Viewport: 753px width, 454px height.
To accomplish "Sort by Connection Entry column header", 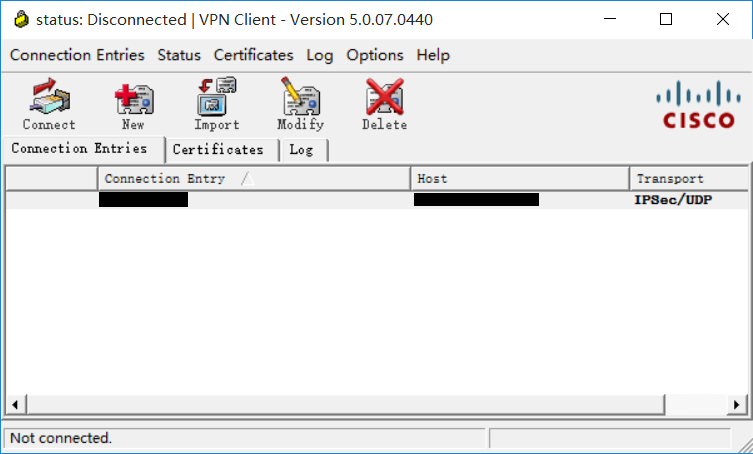I will [x=255, y=179].
